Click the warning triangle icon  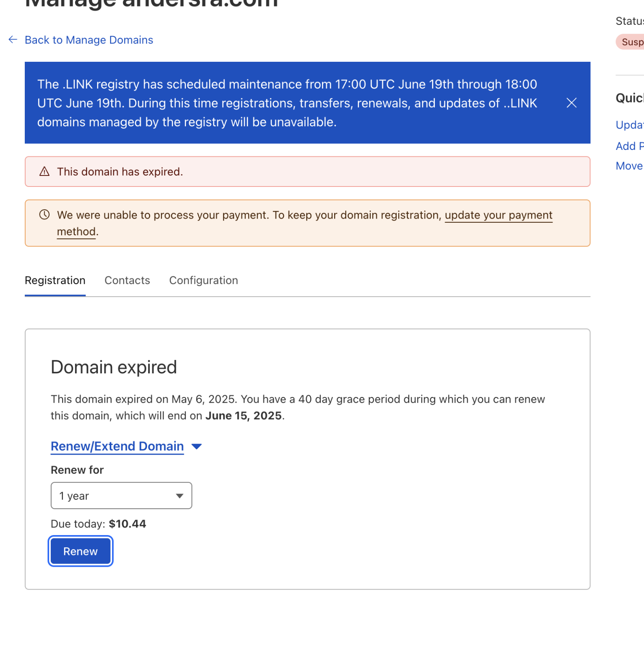tap(44, 172)
